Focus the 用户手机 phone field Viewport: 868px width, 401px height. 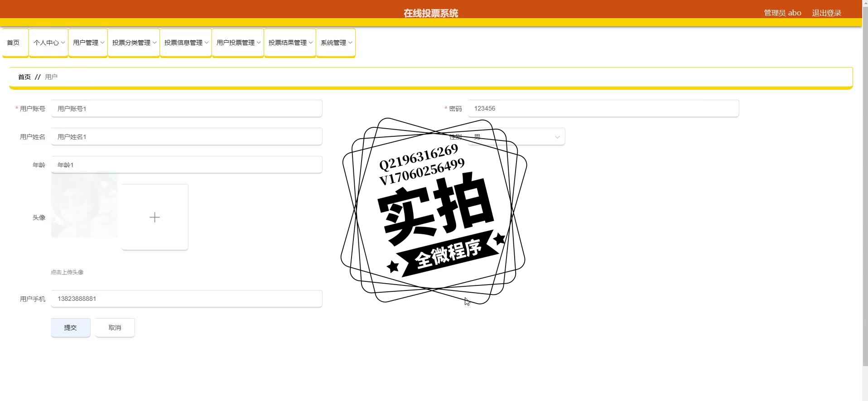[186, 299]
